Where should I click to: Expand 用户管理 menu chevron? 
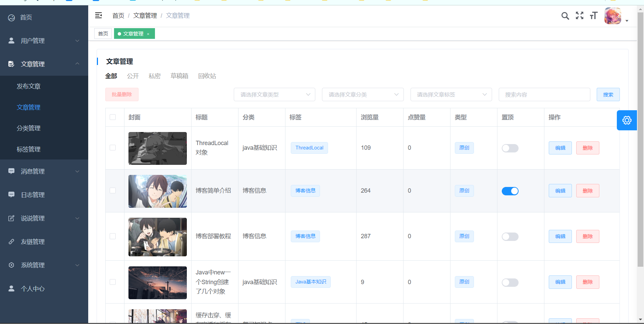77,41
